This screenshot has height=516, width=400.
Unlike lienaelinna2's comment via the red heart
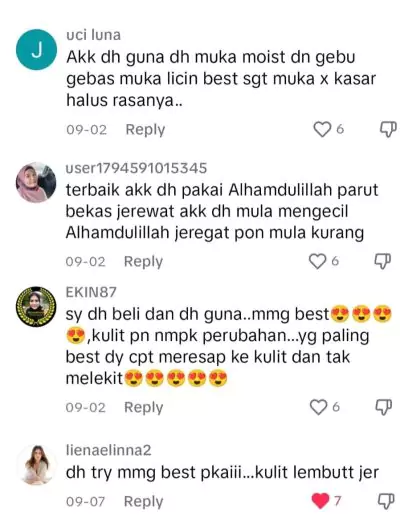click(x=320, y=501)
